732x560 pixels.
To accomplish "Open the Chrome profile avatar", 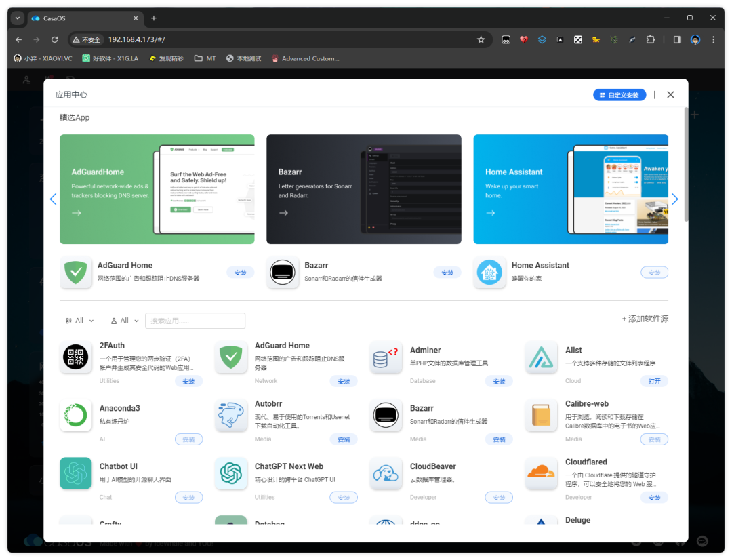I will coord(695,40).
